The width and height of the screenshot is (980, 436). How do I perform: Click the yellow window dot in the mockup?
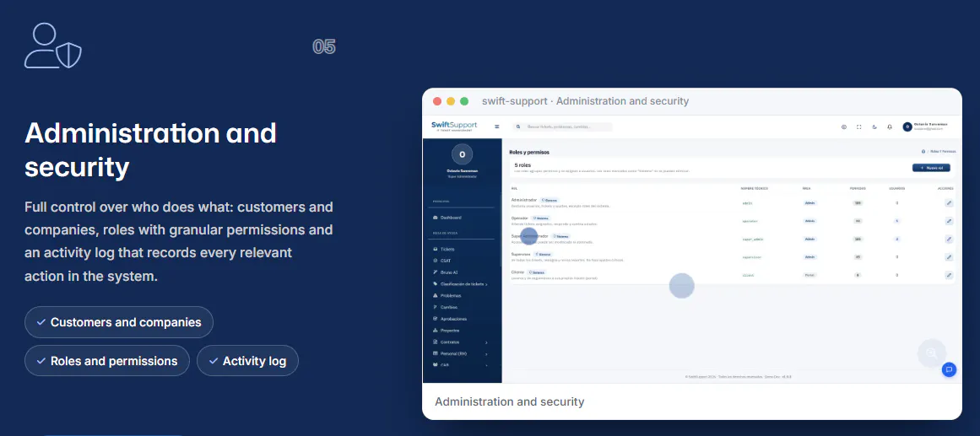point(451,101)
